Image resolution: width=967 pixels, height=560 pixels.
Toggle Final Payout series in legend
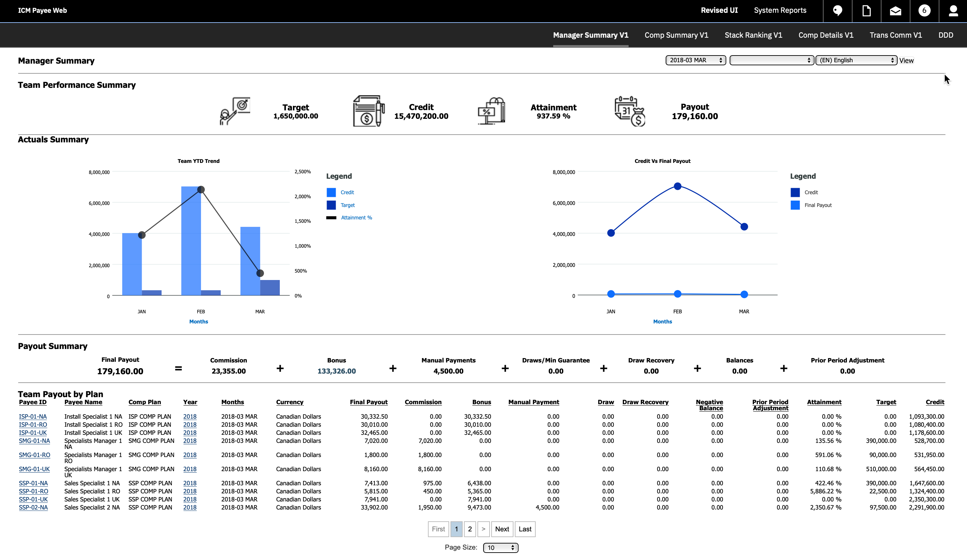tap(818, 205)
